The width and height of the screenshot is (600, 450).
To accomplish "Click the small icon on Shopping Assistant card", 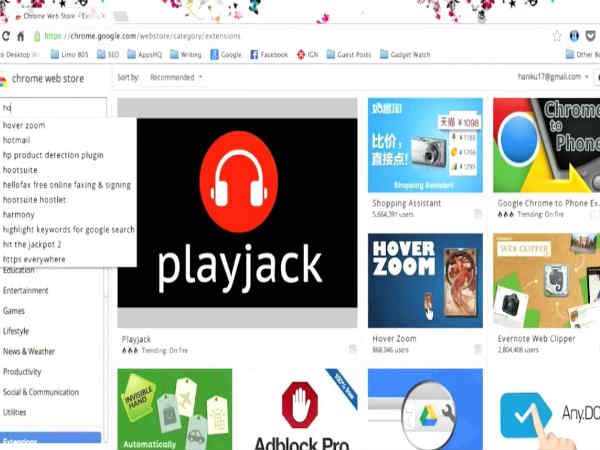I will click(x=478, y=213).
